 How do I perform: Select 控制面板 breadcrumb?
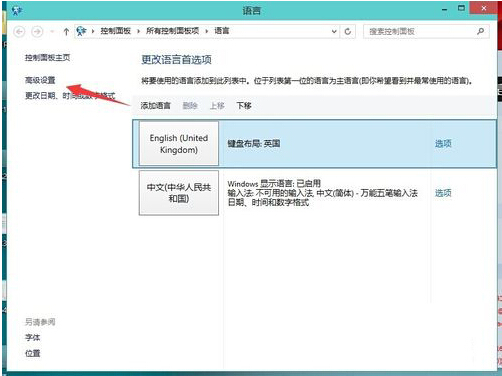pyautogui.click(x=115, y=31)
